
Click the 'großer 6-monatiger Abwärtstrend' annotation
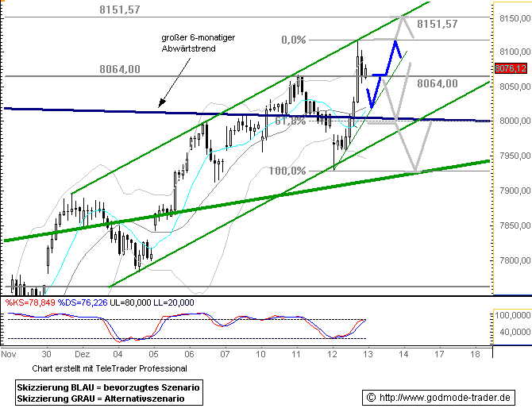pyautogui.click(x=199, y=43)
